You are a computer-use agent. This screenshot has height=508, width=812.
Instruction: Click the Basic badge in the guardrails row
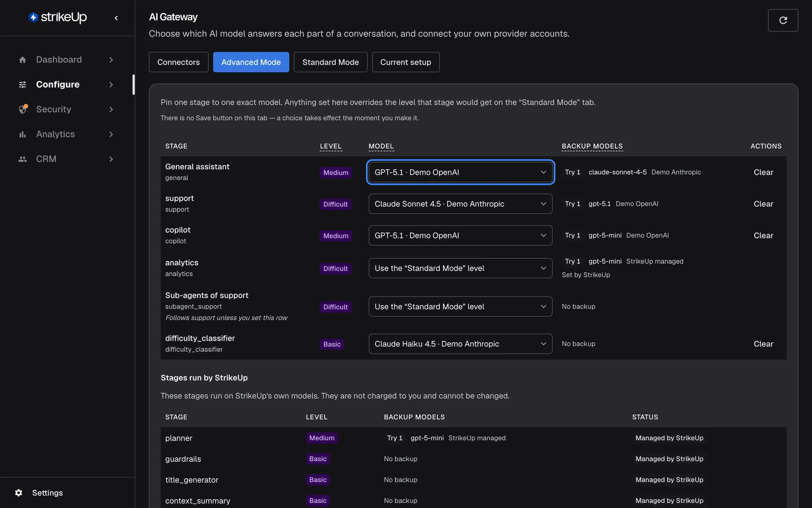(x=318, y=459)
